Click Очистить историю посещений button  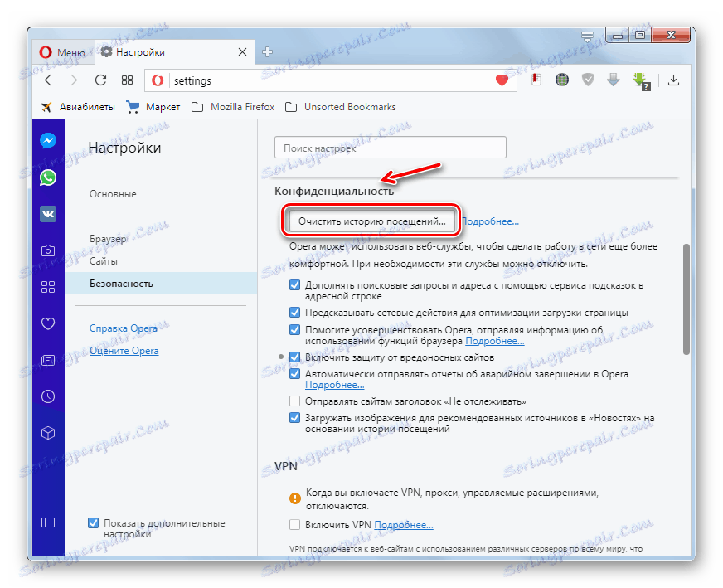point(371,221)
